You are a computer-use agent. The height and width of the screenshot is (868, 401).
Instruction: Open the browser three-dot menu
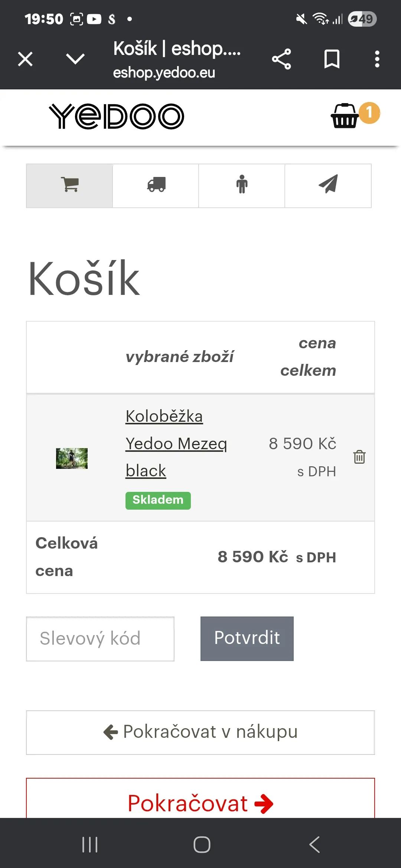pos(377,59)
